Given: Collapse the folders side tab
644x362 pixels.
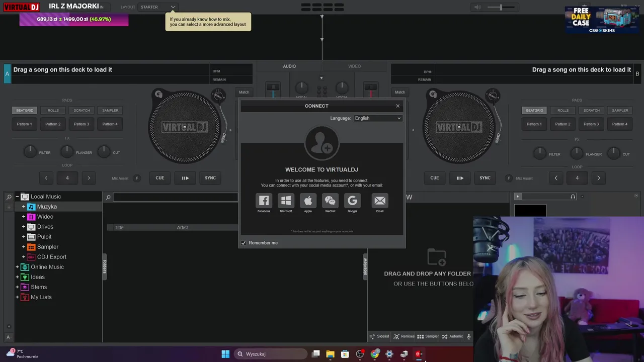Looking at the screenshot, I should [x=105, y=266].
